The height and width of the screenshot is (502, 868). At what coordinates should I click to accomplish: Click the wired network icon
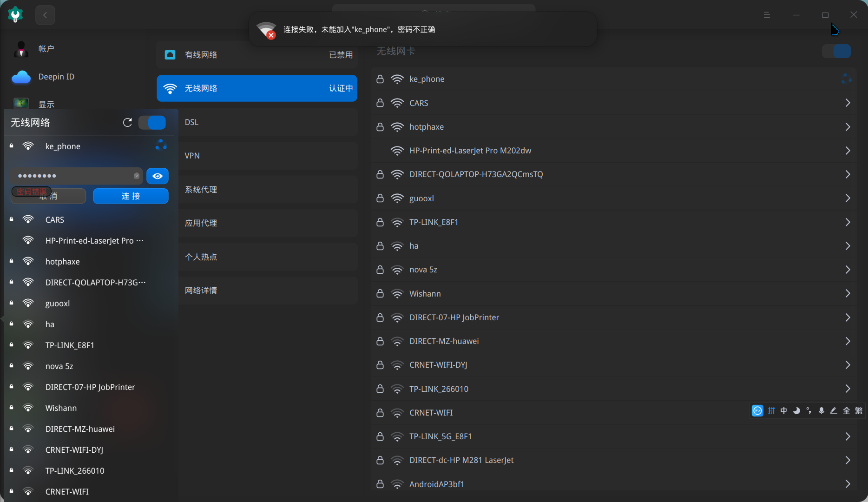[170, 55]
